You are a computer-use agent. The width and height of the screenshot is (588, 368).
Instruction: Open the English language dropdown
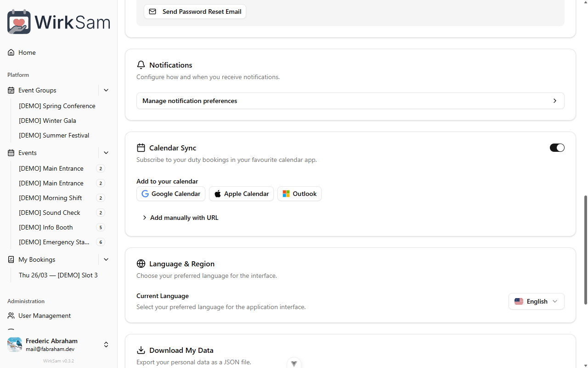[536, 301]
